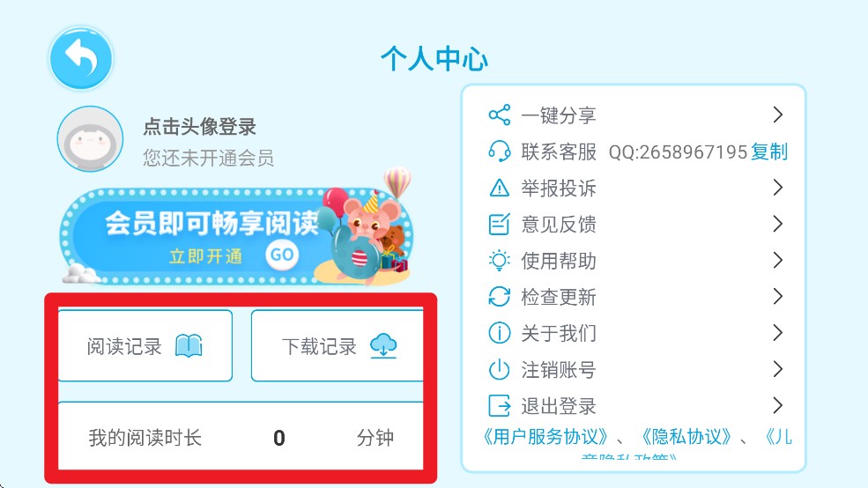Image resolution: width=868 pixels, height=488 pixels.
Task: Click the warning triangle report icon
Action: click(x=500, y=189)
